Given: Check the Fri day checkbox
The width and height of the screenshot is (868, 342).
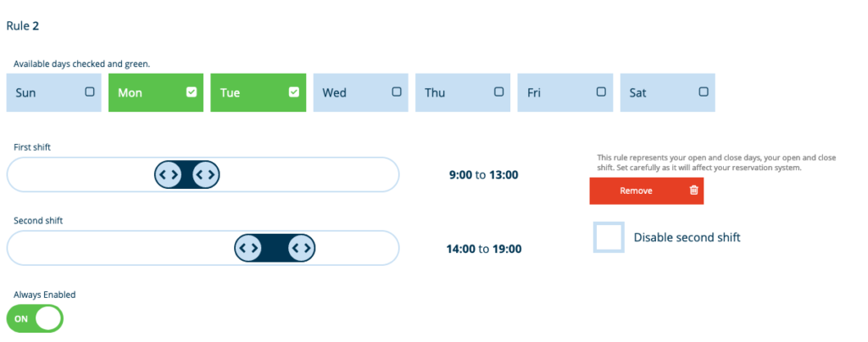Looking at the screenshot, I should coord(601,92).
